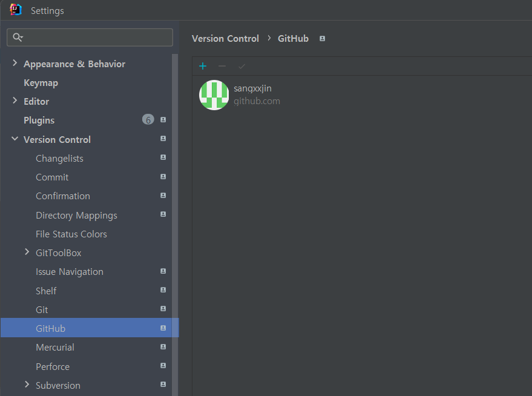
Task: Expand the Editor section
Action: [x=15, y=101]
